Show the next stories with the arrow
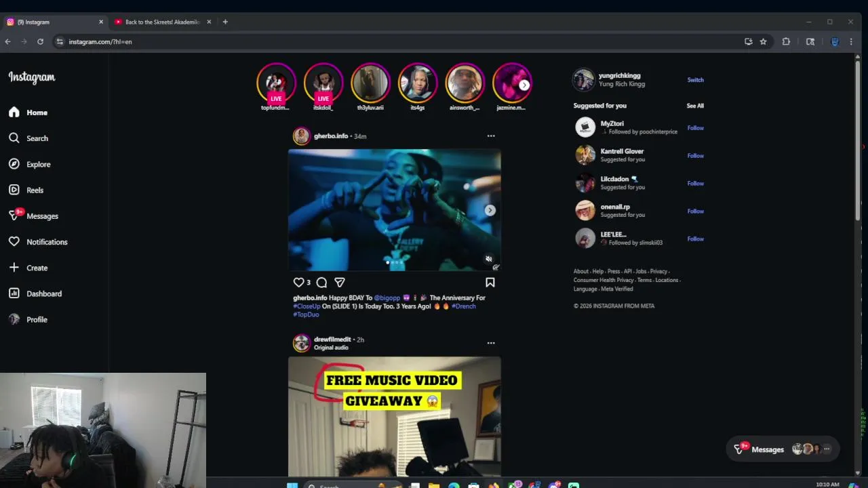The height and width of the screenshot is (488, 868). (524, 85)
